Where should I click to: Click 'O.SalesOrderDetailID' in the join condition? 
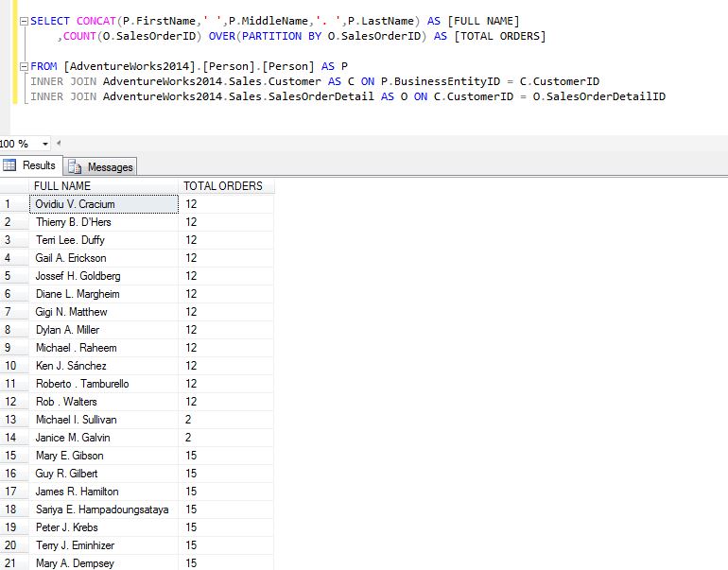point(598,96)
